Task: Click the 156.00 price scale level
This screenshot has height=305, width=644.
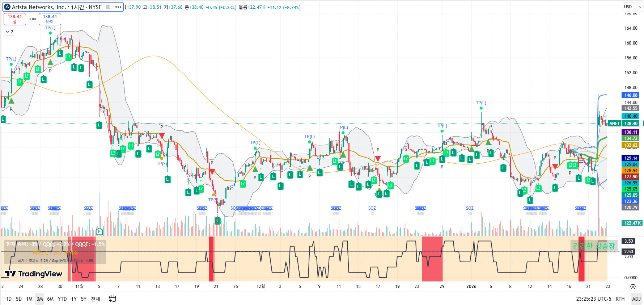Action: click(x=631, y=58)
